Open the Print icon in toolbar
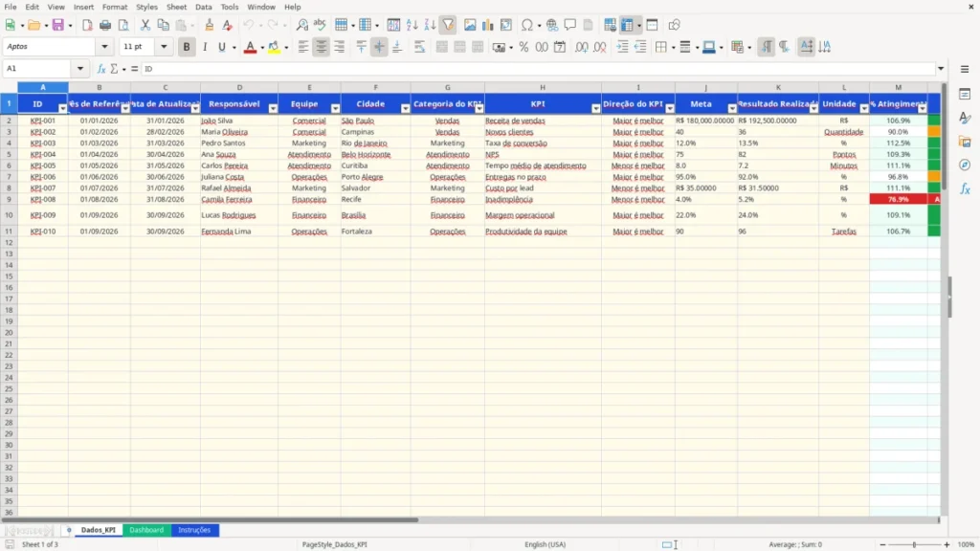This screenshot has width=980, height=551. (x=105, y=25)
